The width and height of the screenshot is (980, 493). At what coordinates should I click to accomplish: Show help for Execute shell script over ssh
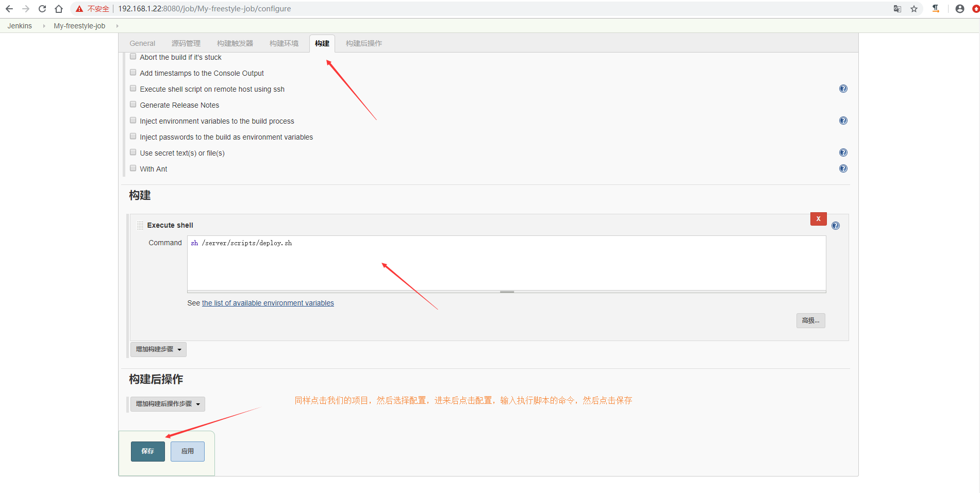pos(843,89)
